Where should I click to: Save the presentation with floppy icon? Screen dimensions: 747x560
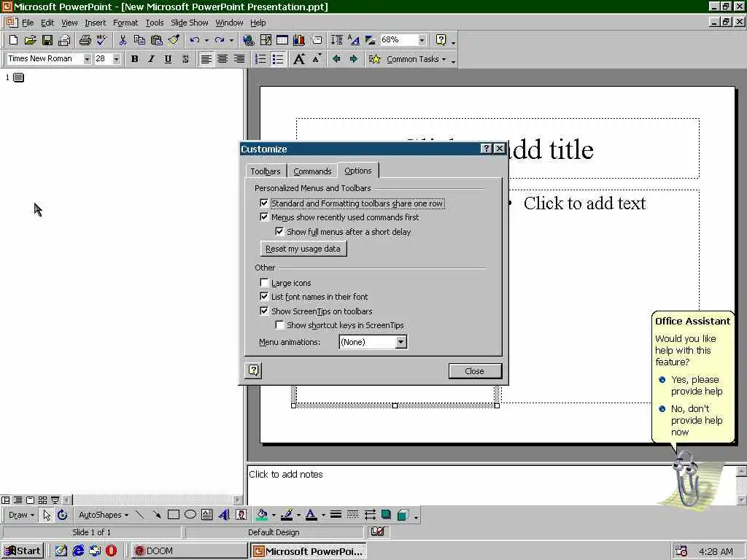(47, 40)
